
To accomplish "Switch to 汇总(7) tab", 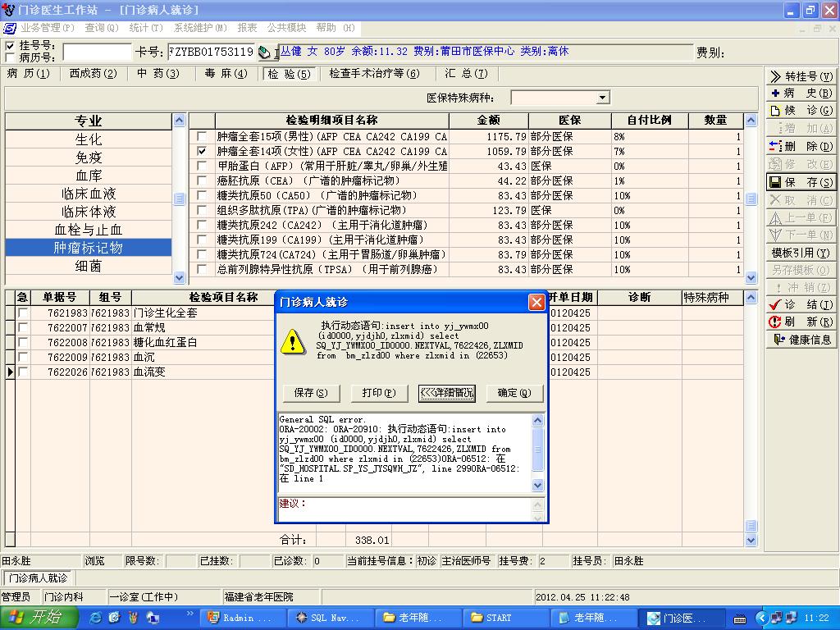I will click(x=466, y=73).
